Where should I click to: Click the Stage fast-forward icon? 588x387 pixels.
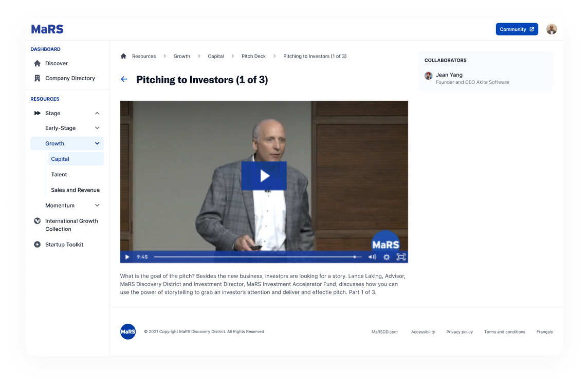pyautogui.click(x=37, y=113)
